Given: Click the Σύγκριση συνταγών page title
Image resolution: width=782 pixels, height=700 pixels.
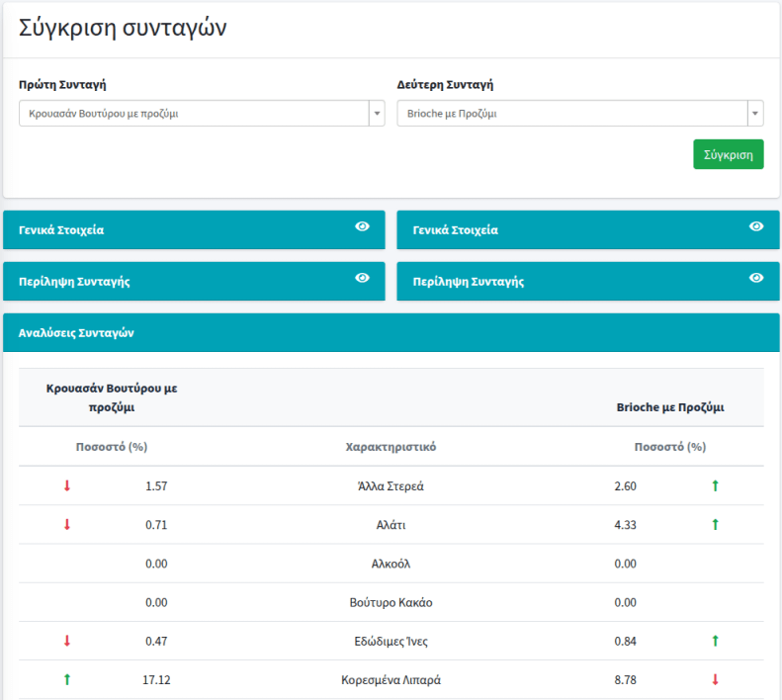Looking at the screenshot, I should (123, 28).
